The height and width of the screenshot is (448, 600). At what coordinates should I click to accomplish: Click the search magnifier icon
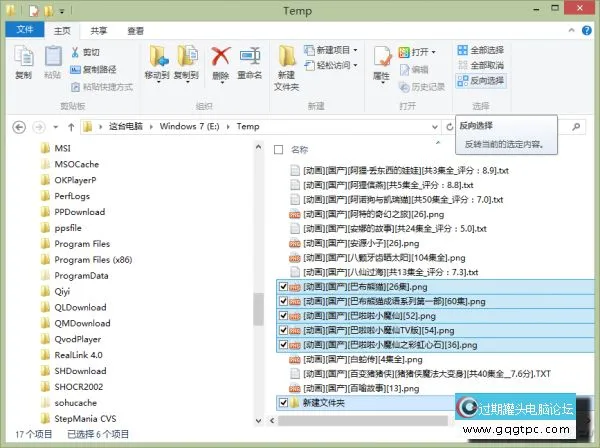[x=576, y=127]
